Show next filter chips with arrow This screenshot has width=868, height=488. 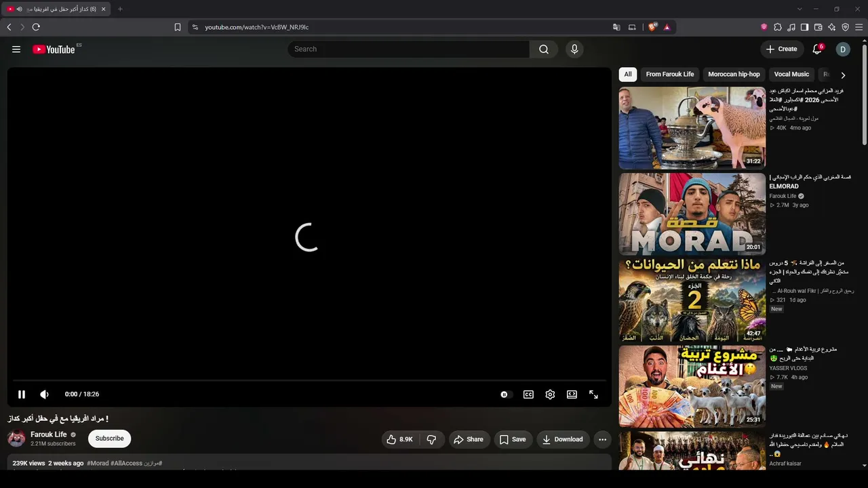[x=843, y=75]
